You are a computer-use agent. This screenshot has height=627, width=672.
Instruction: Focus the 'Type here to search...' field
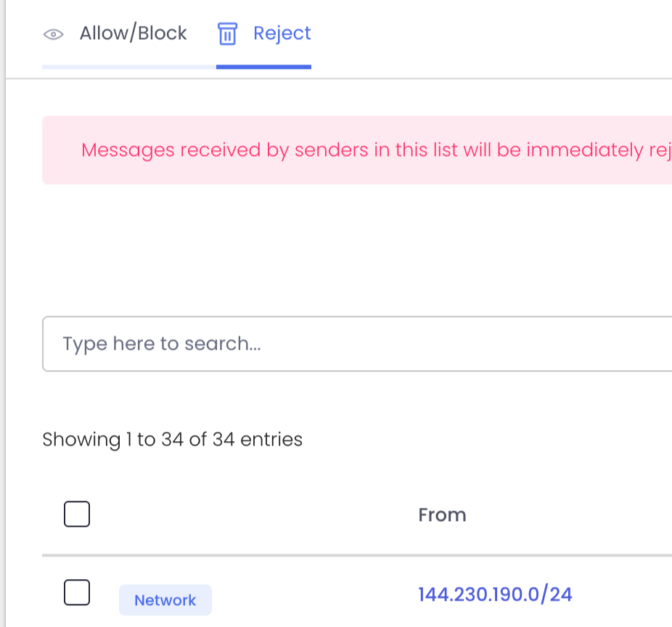[357, 344]
